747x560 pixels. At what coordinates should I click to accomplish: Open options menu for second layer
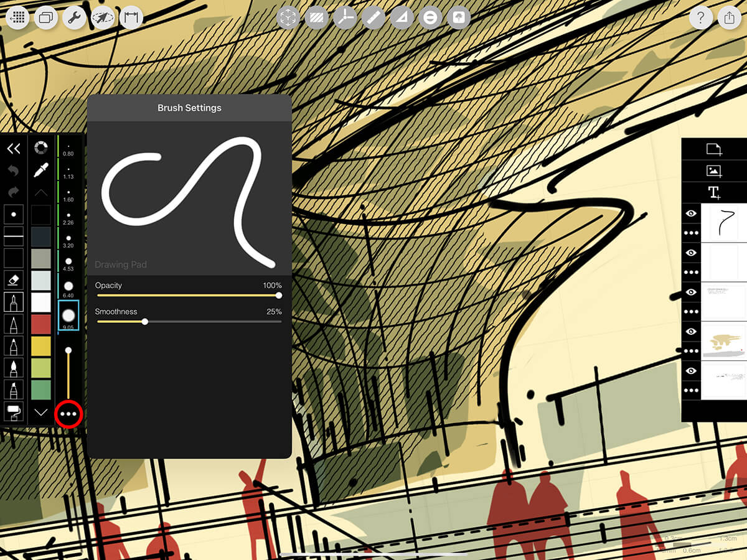coord(691,272)
